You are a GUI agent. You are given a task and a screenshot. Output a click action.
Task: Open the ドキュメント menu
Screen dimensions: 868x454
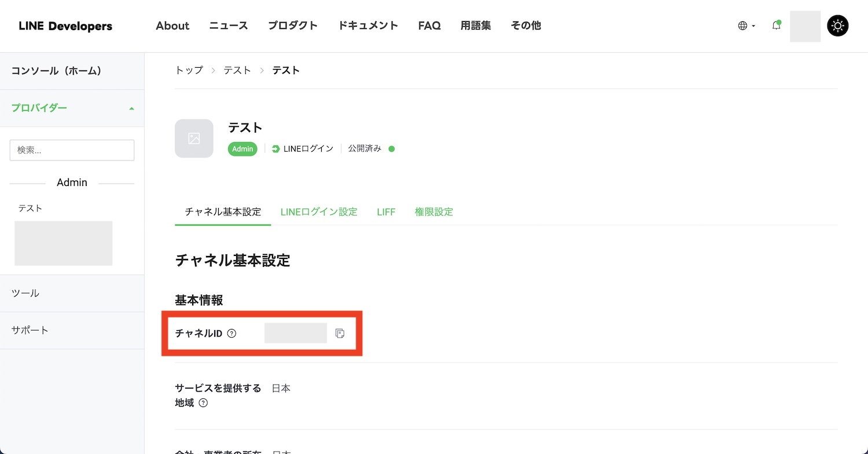pos(368,25)
